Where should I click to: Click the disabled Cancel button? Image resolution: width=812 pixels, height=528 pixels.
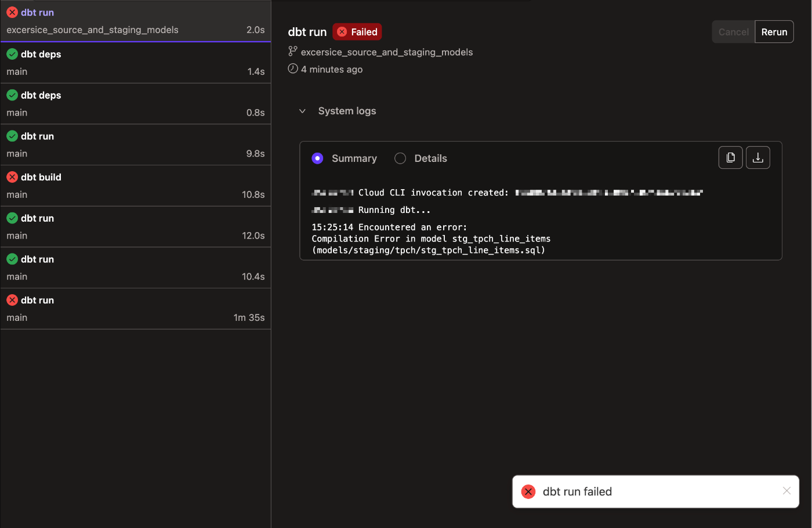734,32
